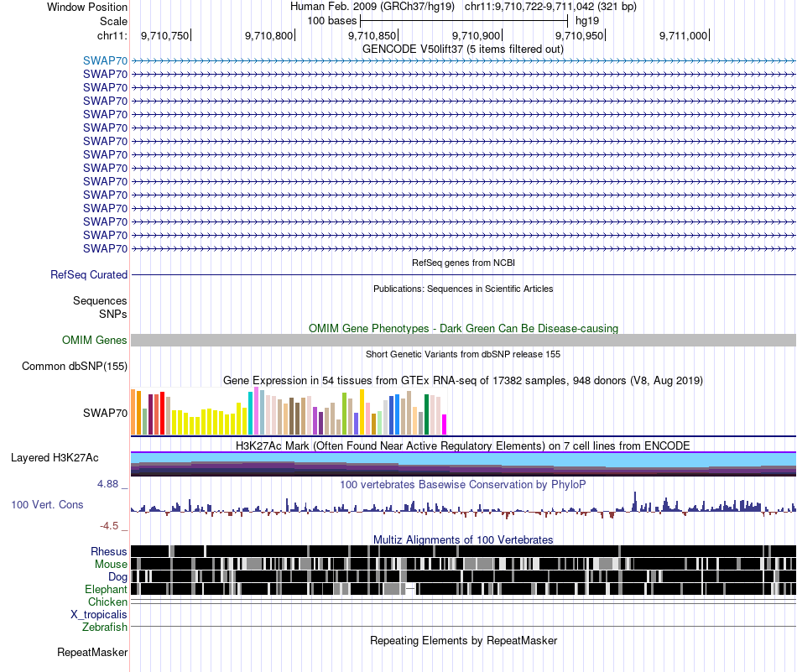Click the 4.88 PhyloP maximum value
The height and width of the screenshot is (672, 797).
click(107, 484)
